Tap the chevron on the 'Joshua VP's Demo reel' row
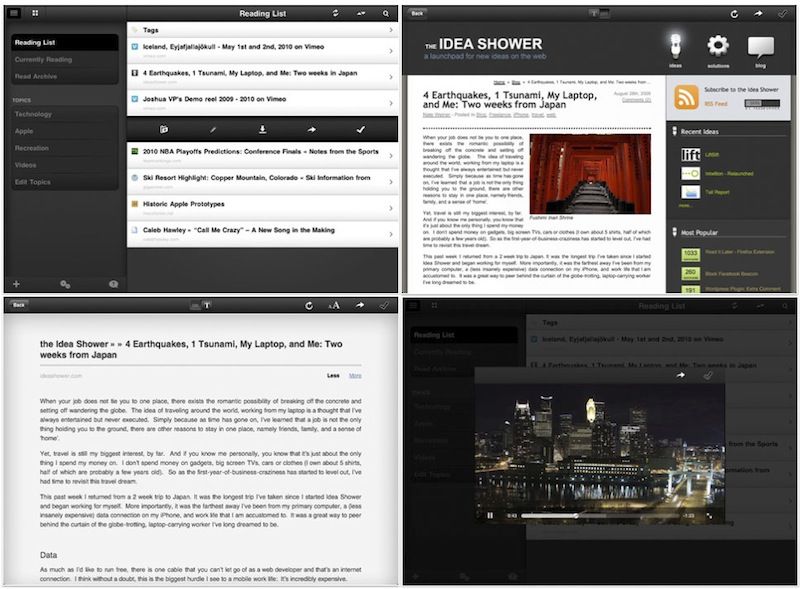The image size is (800, 589). tap(391, 103)
